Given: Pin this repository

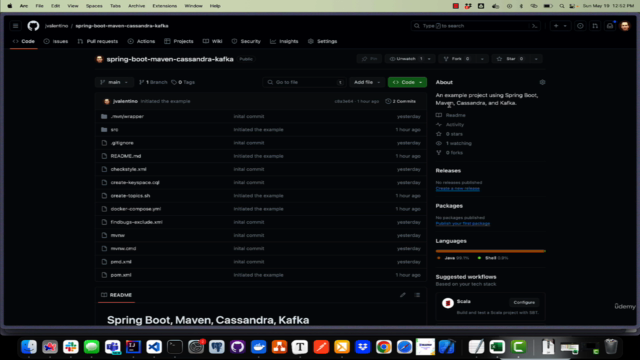Looking at the screenshot, I should click(x=369, y=59).
